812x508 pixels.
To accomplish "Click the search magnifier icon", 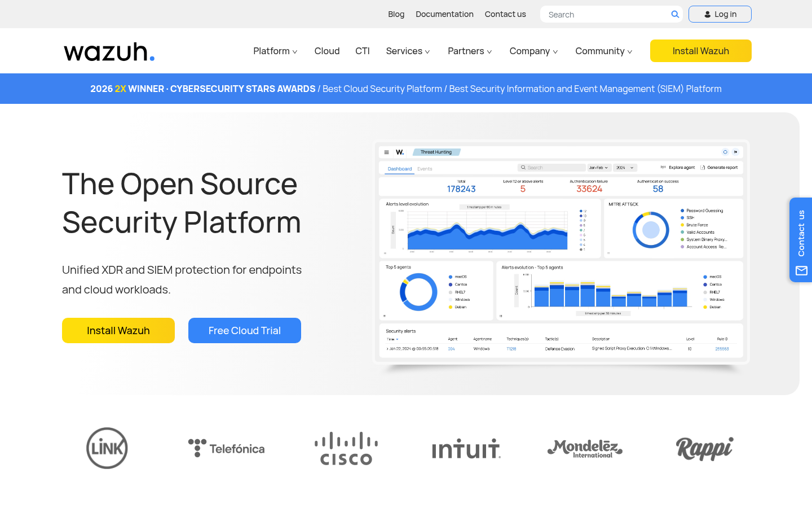I will (x=675, y=14).
